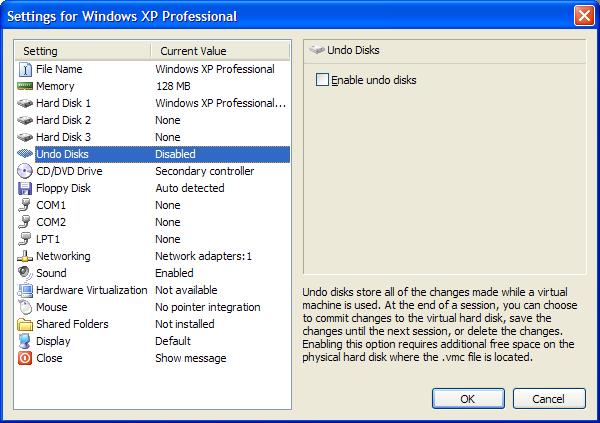Image resolution: width=600 pixels, height=423 pixels.
Task: Select the Hard Disk 1 label
Action: [x=64, y=103]
